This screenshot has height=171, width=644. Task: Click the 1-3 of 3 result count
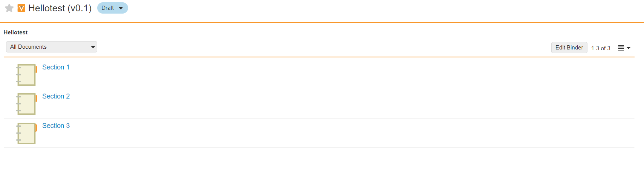click(601, 48)
